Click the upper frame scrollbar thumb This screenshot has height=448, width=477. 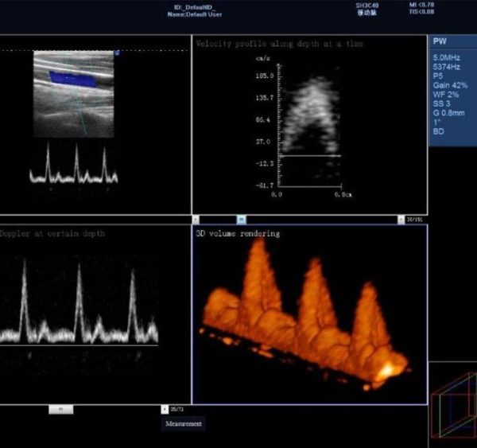[x=242, y=219]
